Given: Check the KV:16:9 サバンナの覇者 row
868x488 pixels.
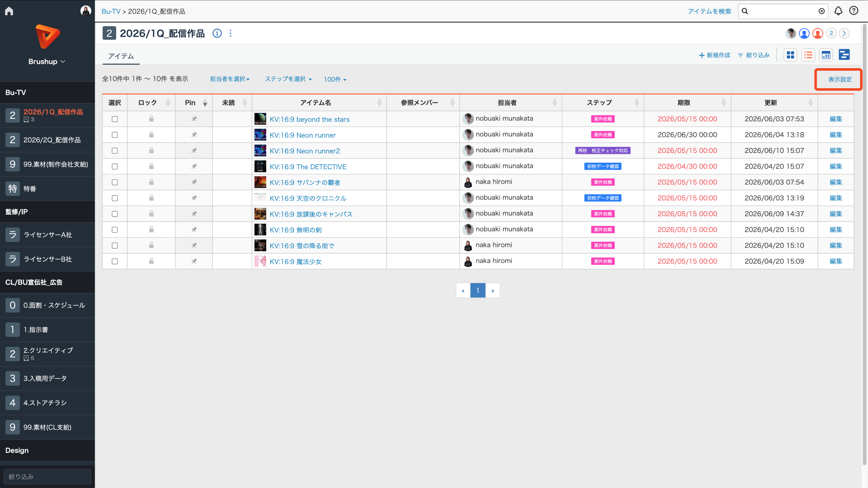Looking at the screenshot, I should click(x=115, y=183).
